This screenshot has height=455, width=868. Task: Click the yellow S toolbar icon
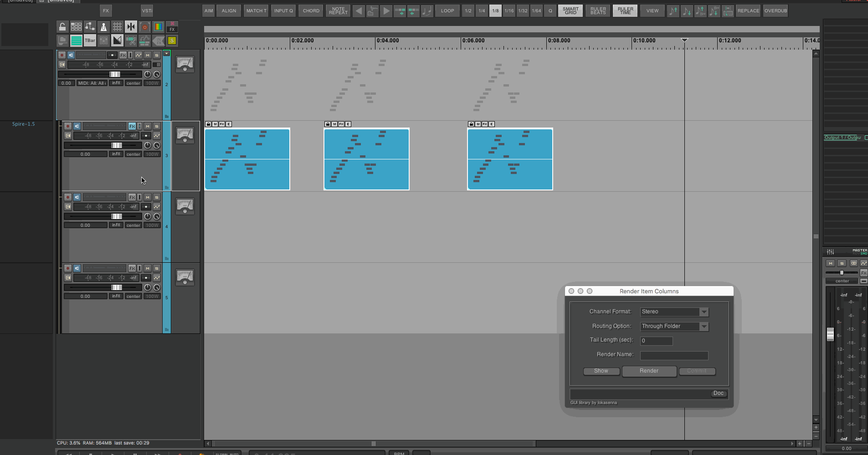[172, 41]
